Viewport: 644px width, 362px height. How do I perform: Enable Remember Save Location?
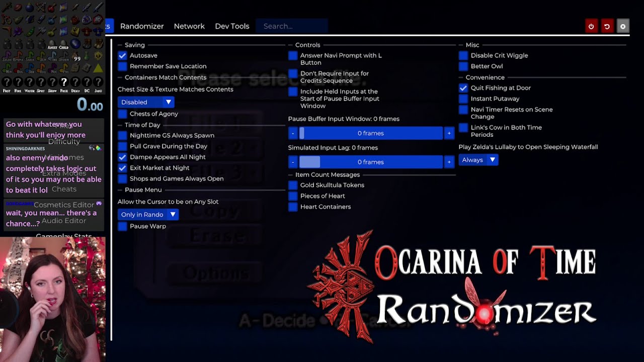122,66
